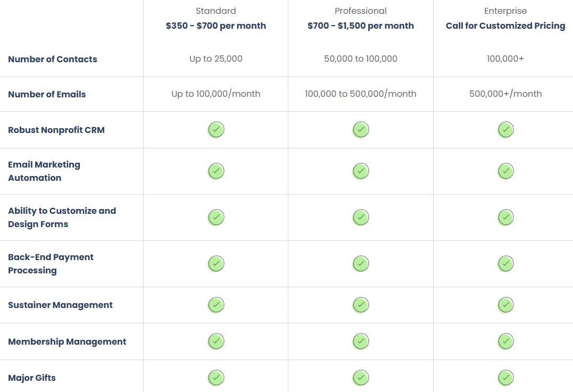Click the Up to 100,000/month cell
The image size is (573, 392).
pos(215,94)
